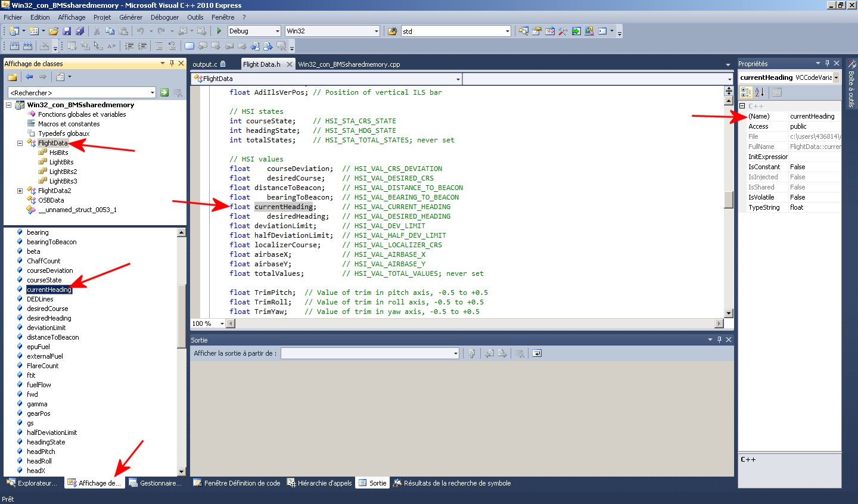Viewport: 858px width, 504px height.
Task: Select the 'Macros et constantes' tree item
Action: 69,124
